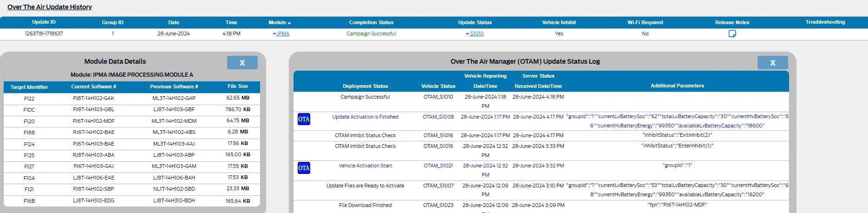Click the File Size column header
The height and width of the screenshot is (213, 868).
(x=237, y=86)
